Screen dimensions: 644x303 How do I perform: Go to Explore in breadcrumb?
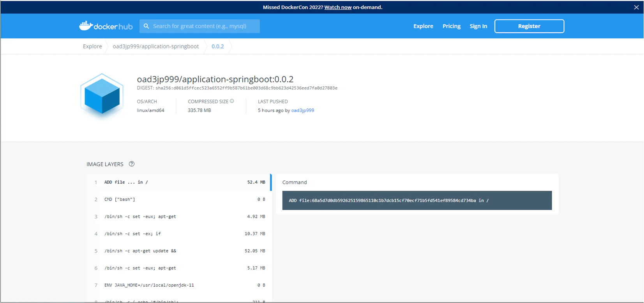pos(92,46)
